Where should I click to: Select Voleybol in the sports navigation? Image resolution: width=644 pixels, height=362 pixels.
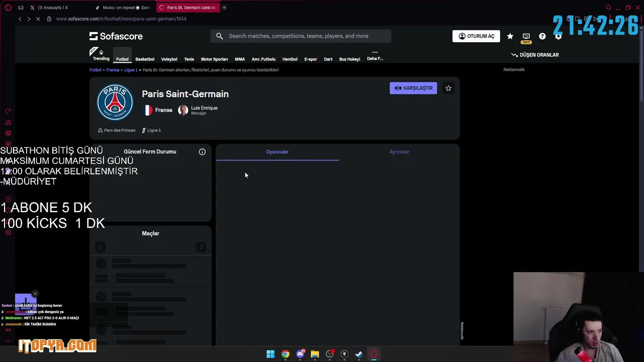click(x=169, y=59)
